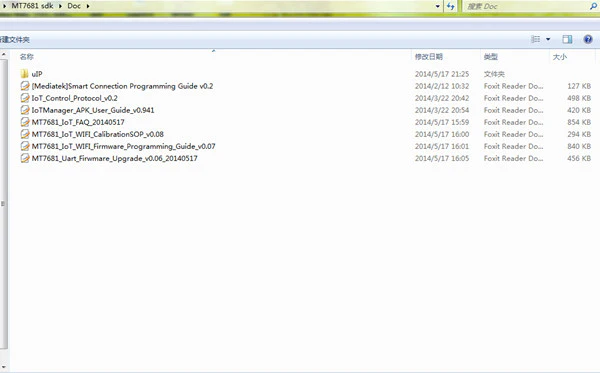The image size is (600, 373).
Task: Click the 498 KB size cell
Action: (x=579, y=98)
